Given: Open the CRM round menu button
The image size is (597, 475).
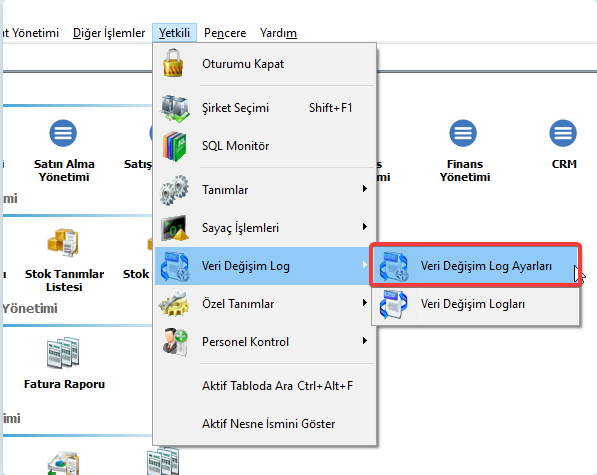Looking at the screenshot, I should pos(563,133).
